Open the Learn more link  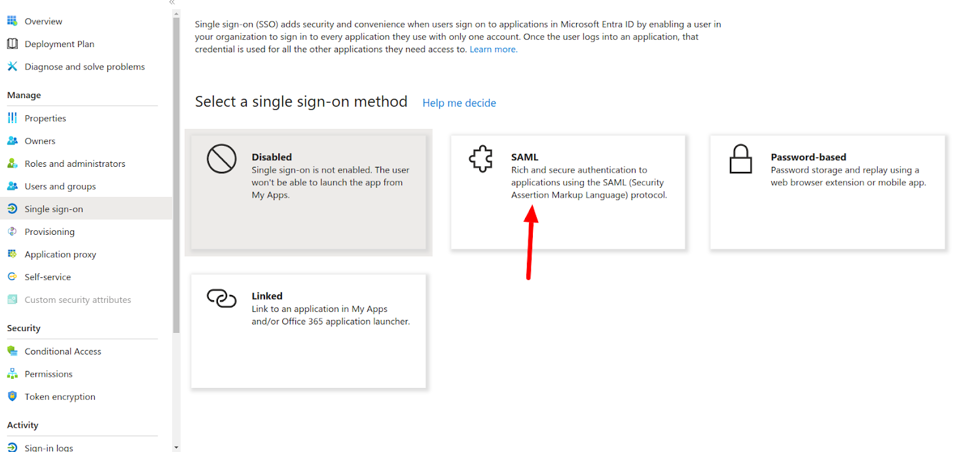pos(493,50)
